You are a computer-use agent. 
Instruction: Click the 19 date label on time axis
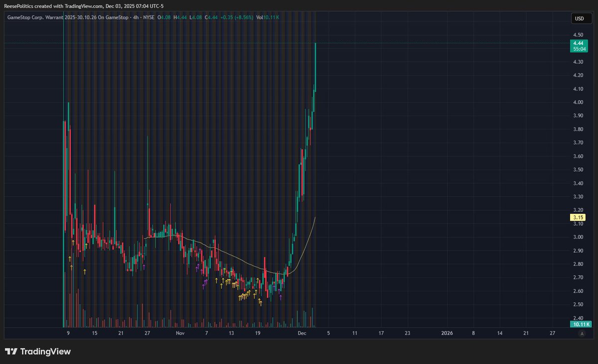(x=258, y=333)
